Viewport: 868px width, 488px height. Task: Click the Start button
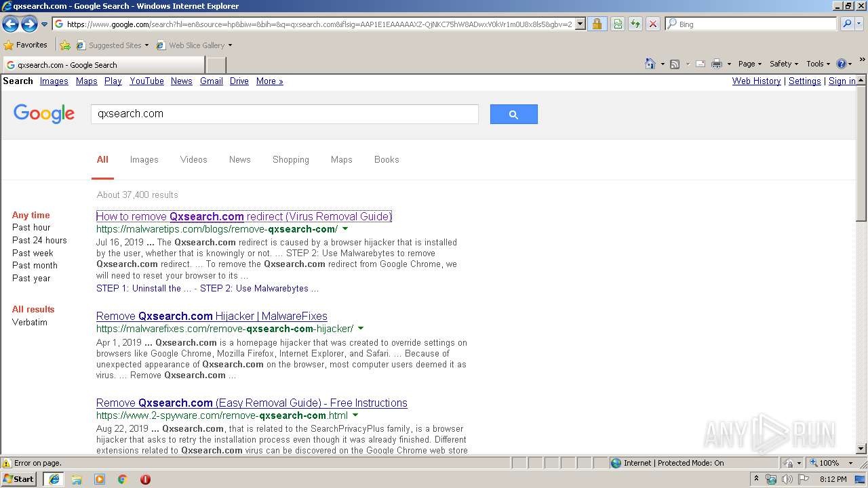18,479
